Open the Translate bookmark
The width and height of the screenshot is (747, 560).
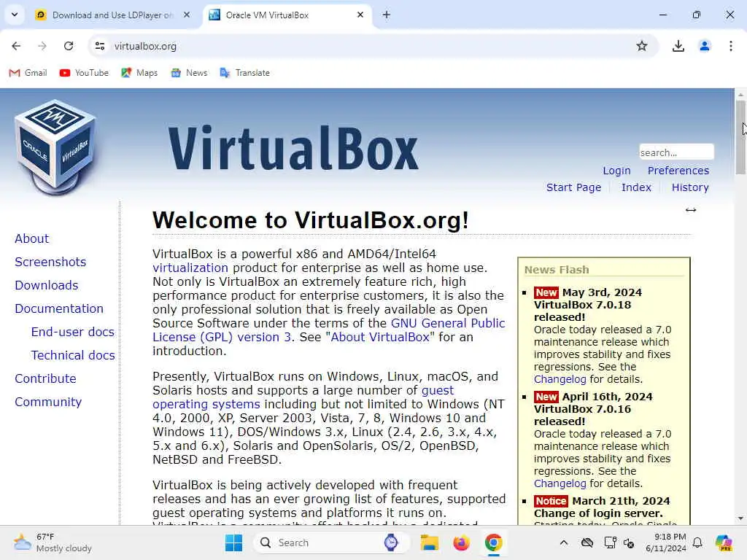click(x=245, y=73)
